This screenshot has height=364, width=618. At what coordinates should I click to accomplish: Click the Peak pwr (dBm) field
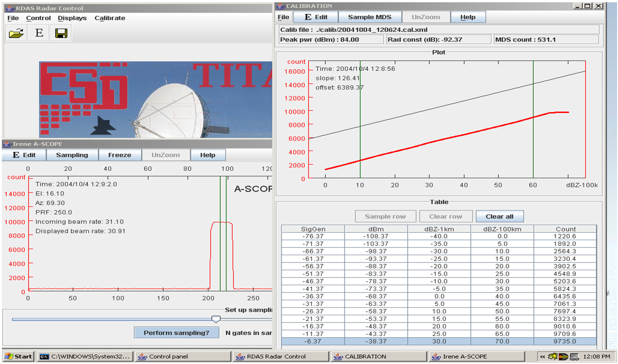pyautogui.click(x=331, y=40)
